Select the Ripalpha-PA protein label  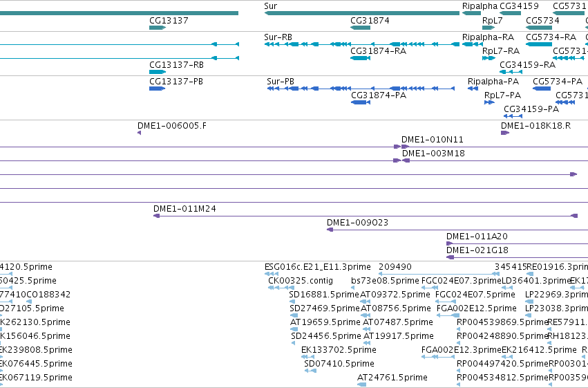tap(493, 82)
